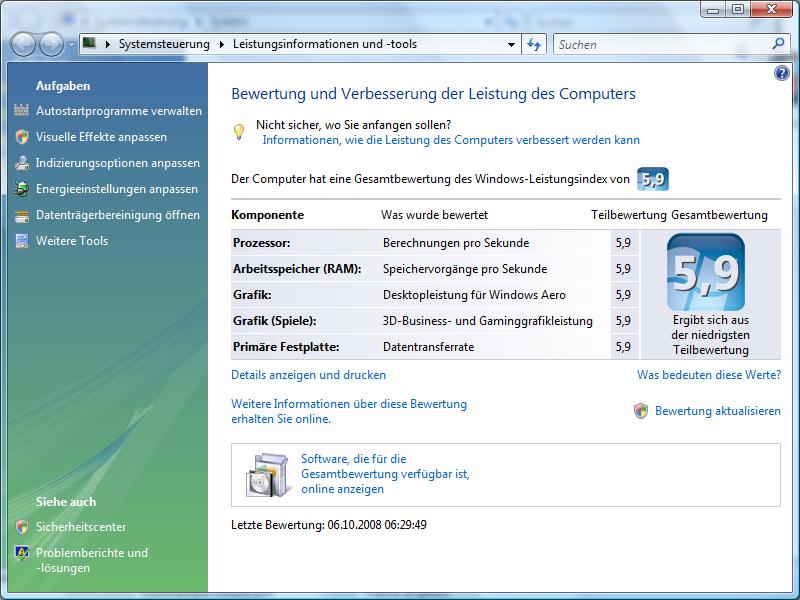Click the Prozessor 5,9 subscore
The height and width of the screenshot is (600, 800).
[623, 243]
